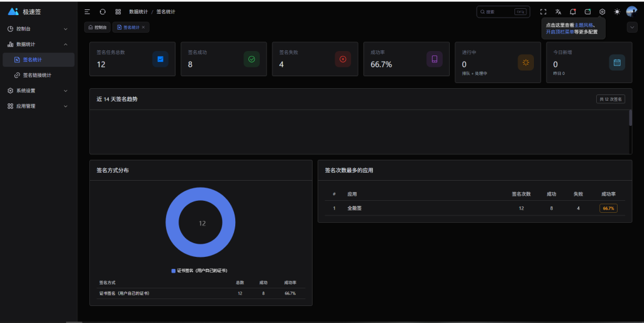This screenshot has width=644, height=323.
Task: Click the blue donut chart ring
Action: coord(172,222)
